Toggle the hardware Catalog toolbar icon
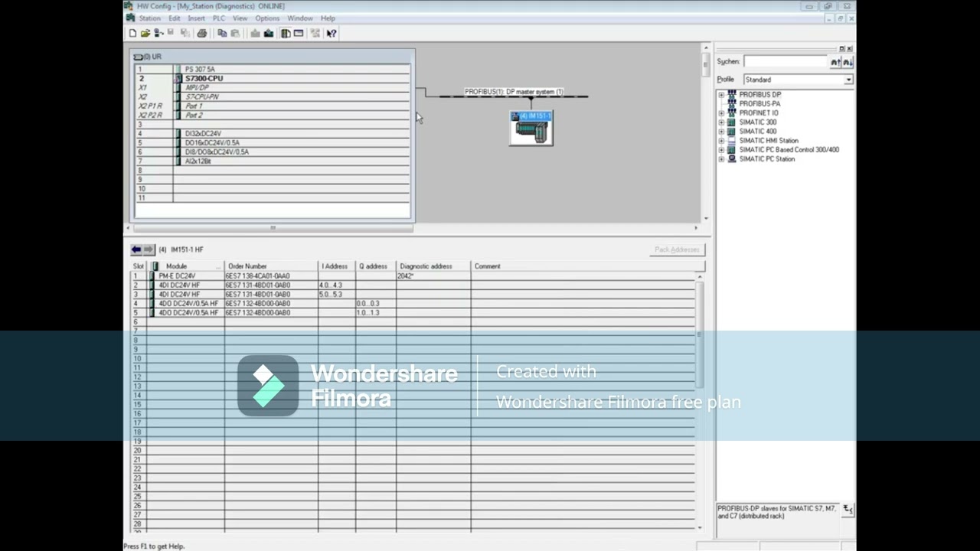The height and width of the screenshot is (551, 980). [286, 33]
